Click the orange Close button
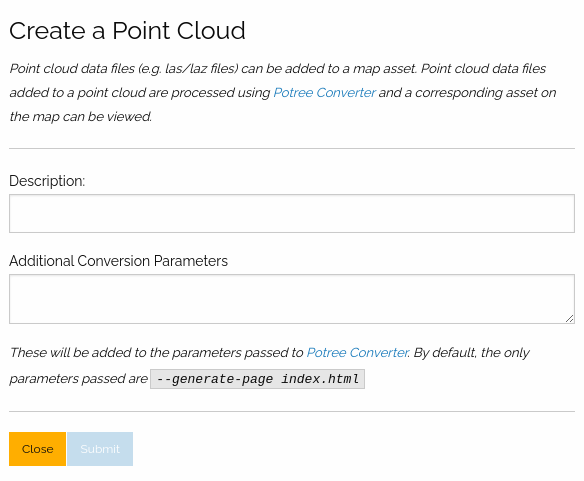Screen dimensions: 584x481 click(37, 449)
